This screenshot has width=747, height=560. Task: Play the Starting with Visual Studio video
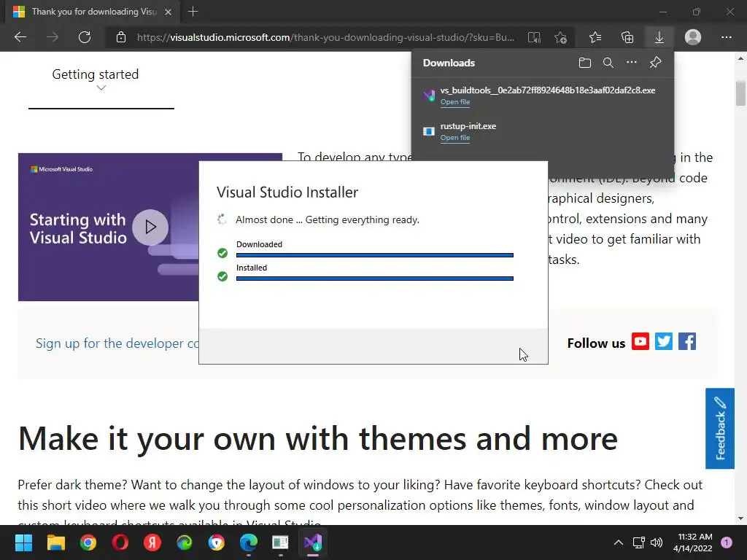pyautogui.click(x=150, y=227)
